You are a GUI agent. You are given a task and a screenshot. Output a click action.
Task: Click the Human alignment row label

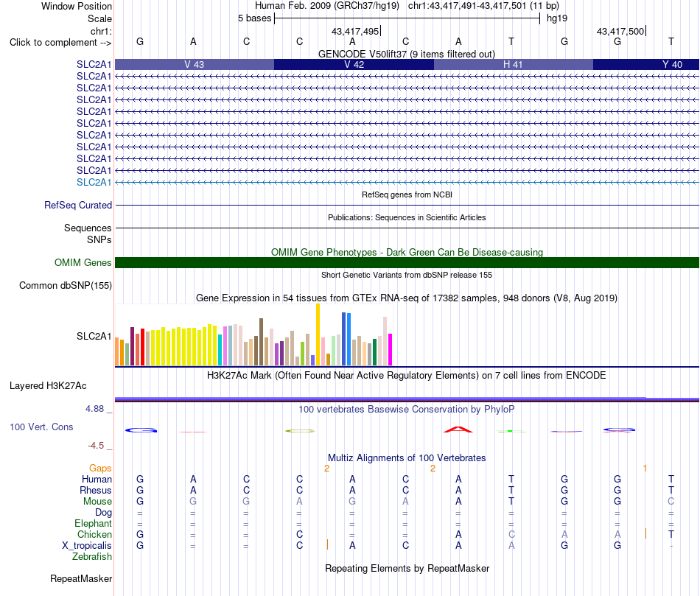click(97, 479)
